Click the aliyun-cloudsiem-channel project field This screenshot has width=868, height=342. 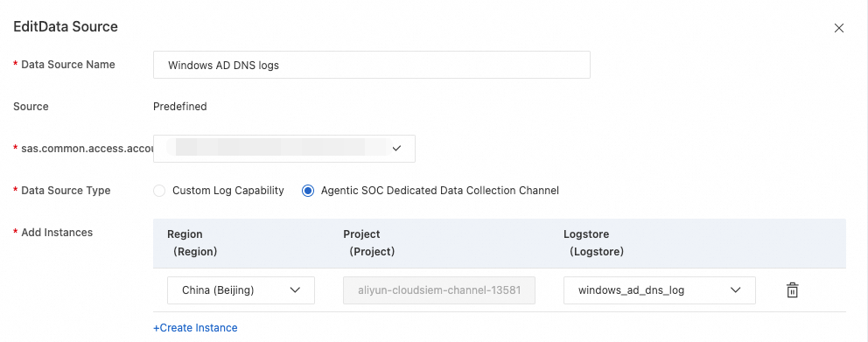tap(439, 290)
